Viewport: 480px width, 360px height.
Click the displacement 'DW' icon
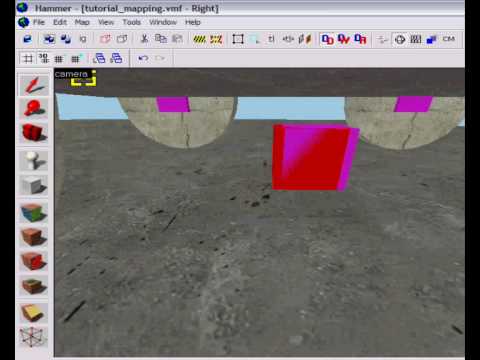click(x=344, y=39)
